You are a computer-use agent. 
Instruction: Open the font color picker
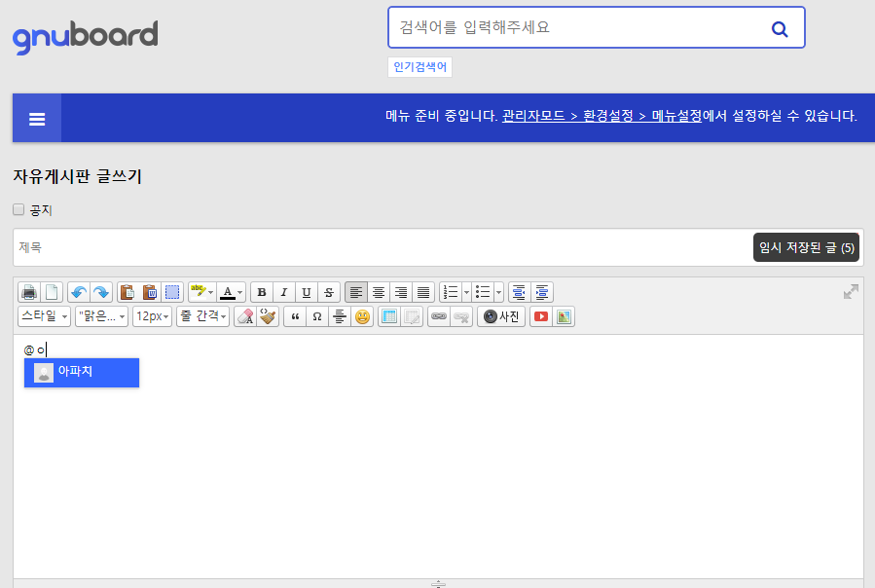coord(231,292)
